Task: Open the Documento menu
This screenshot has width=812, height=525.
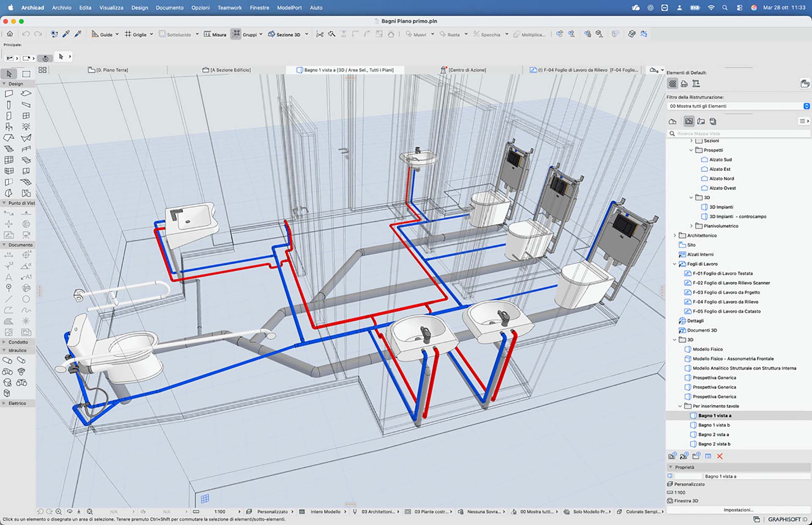Action: [x=169, y=8]
